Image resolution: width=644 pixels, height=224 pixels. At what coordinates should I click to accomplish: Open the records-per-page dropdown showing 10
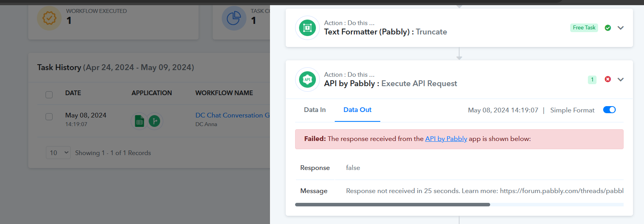(x=58, y=153)
